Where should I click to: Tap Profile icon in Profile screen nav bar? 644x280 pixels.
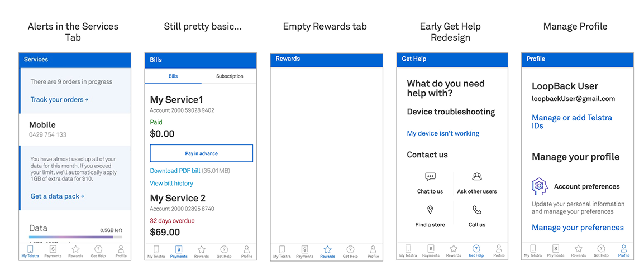[623, 248]
